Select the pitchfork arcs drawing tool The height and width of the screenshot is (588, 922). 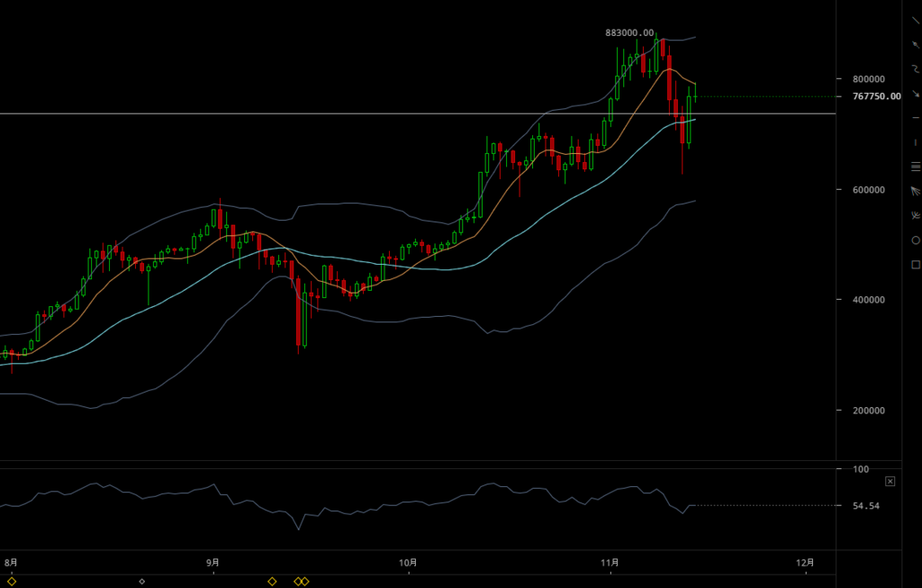tap(916, 216)
